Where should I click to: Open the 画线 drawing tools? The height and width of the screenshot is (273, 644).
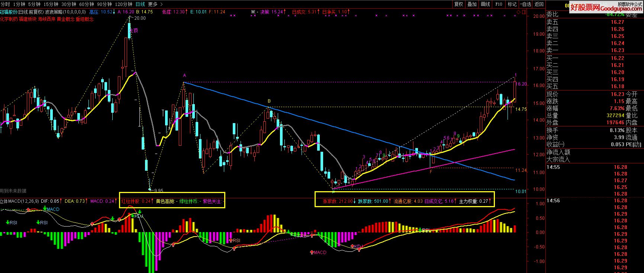point(485,4)
